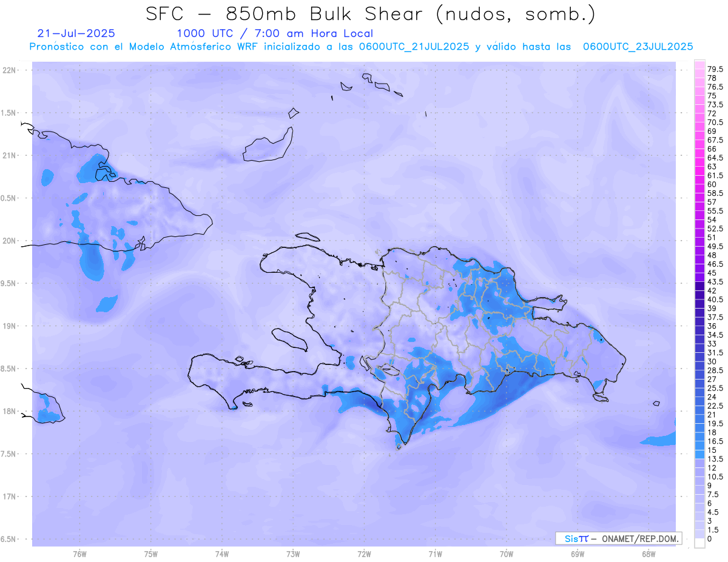Click the '74W' longitude label
The height and width of the screenshot is (562, 728).
point(222,555)
